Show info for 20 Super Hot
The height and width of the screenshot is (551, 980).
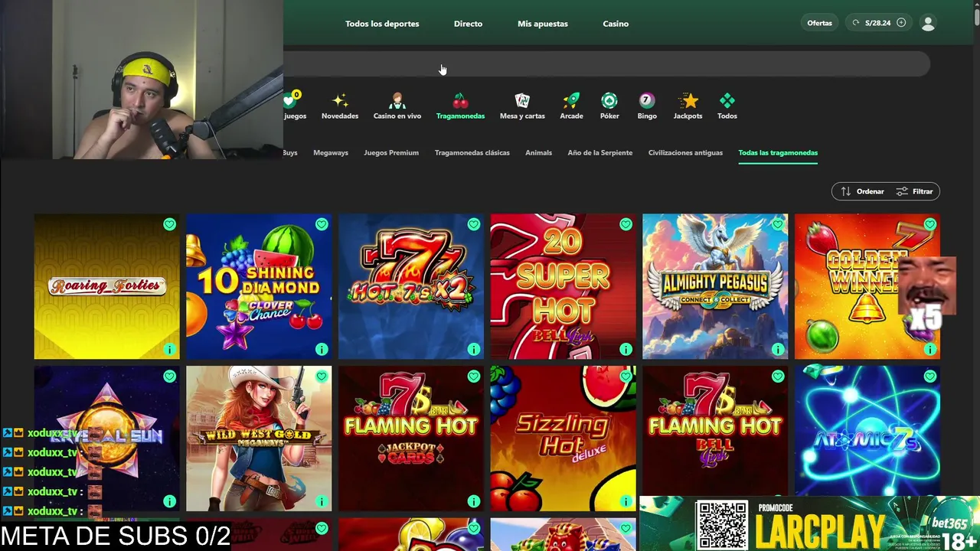click(x=626, y=349)
